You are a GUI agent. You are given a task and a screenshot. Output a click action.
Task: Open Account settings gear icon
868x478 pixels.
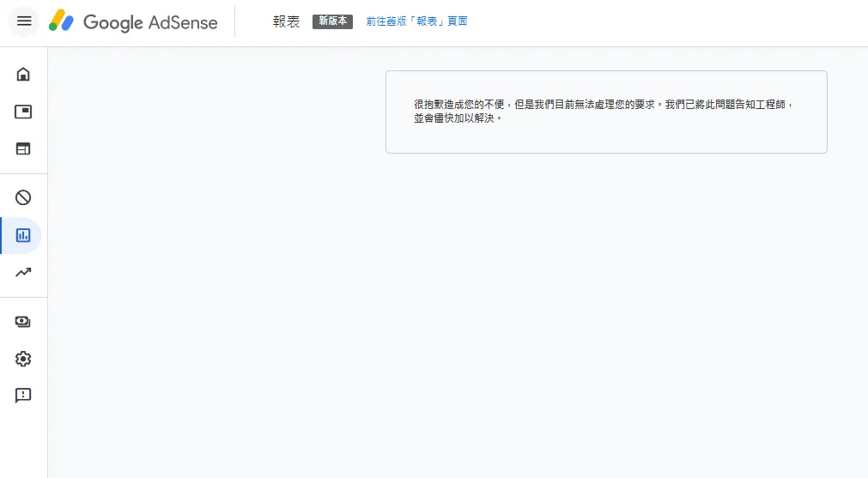click(23, 359)
